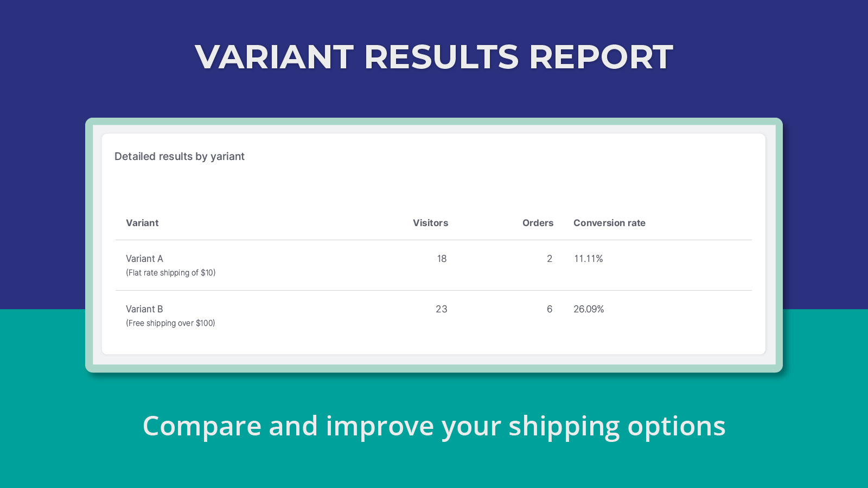The image size is (868, 488).
Task: Select the Variant B row name
Action: 144,309
